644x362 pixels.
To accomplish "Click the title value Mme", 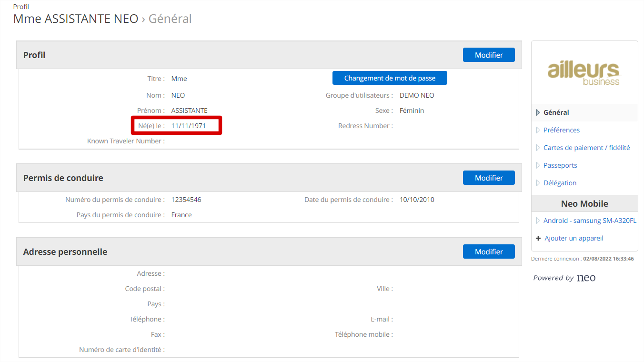I will (179, 79).
